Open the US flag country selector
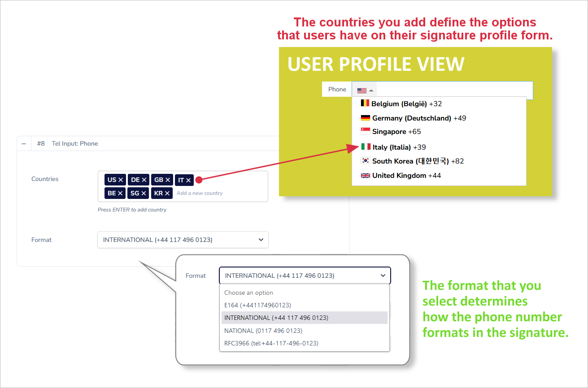 (x=365, y=91)
